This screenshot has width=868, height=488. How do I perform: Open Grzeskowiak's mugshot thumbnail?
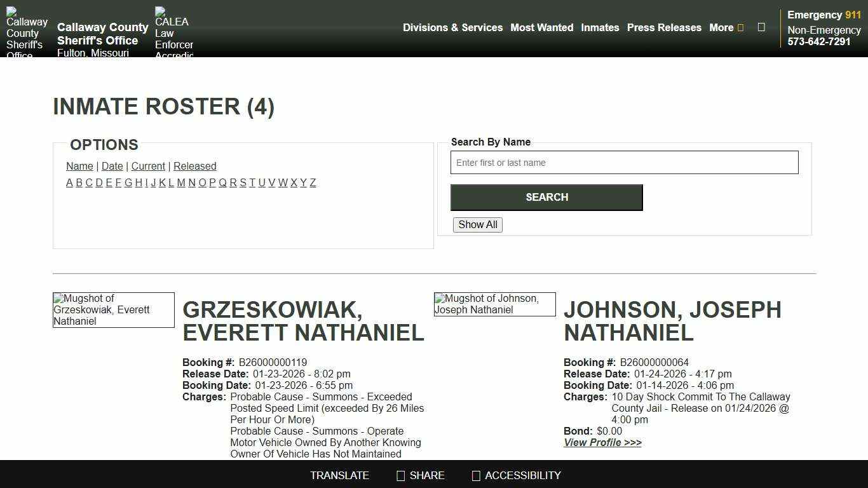(x=113, y=310)
